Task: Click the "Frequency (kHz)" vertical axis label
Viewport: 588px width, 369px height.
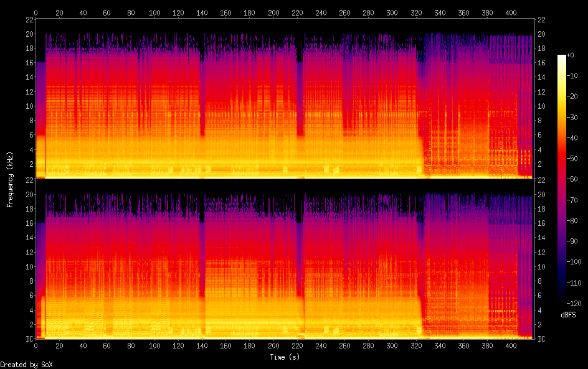Action: (10, 179)
